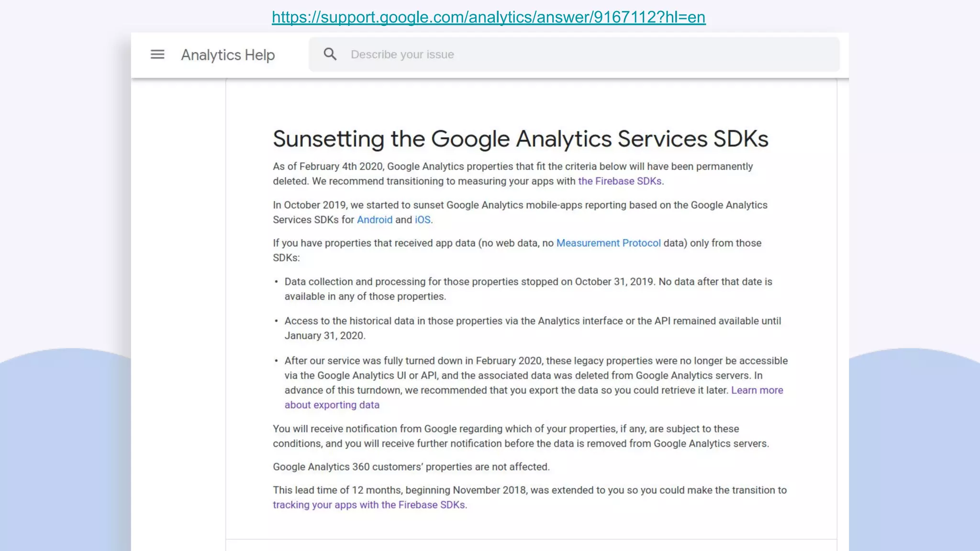
Task: Open the Android SDK link
Action: pos(374,220)
